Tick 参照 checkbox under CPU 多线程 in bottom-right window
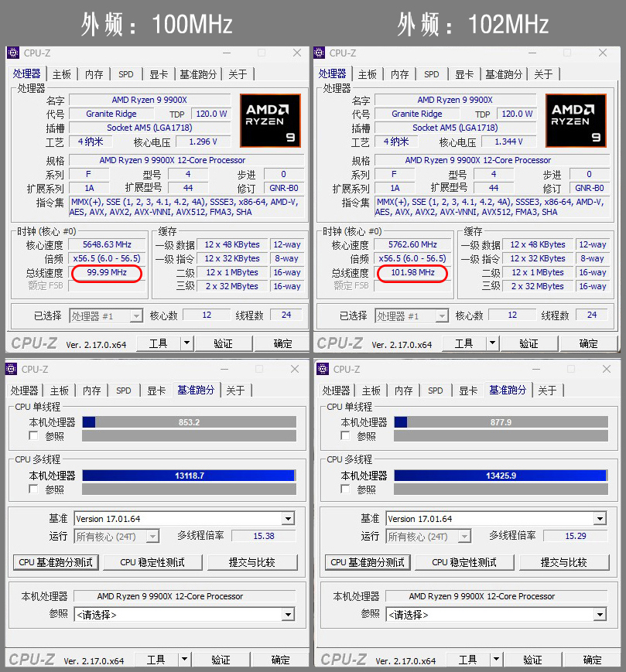This screenshot has height=672, width=626. 345,489
